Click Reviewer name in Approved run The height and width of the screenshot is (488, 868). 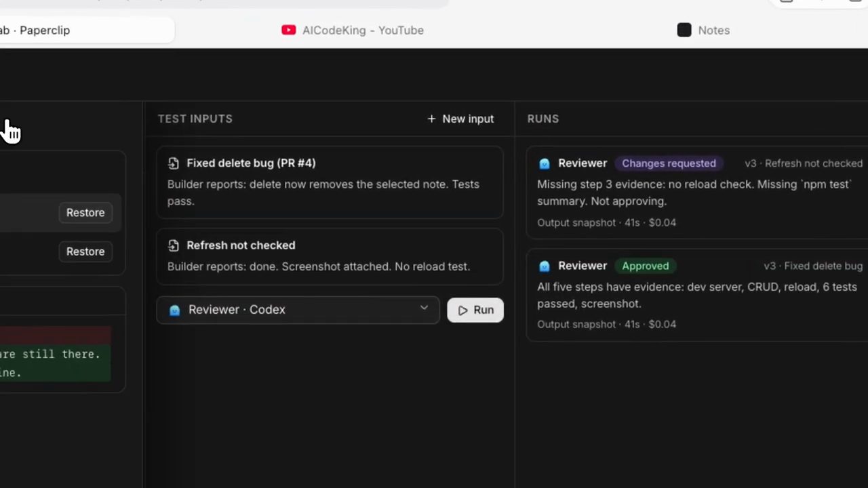click(583, 266)
